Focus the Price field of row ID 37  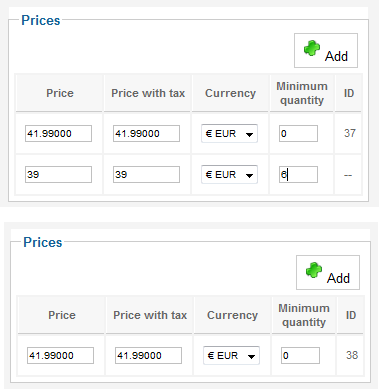pos(58,134)
